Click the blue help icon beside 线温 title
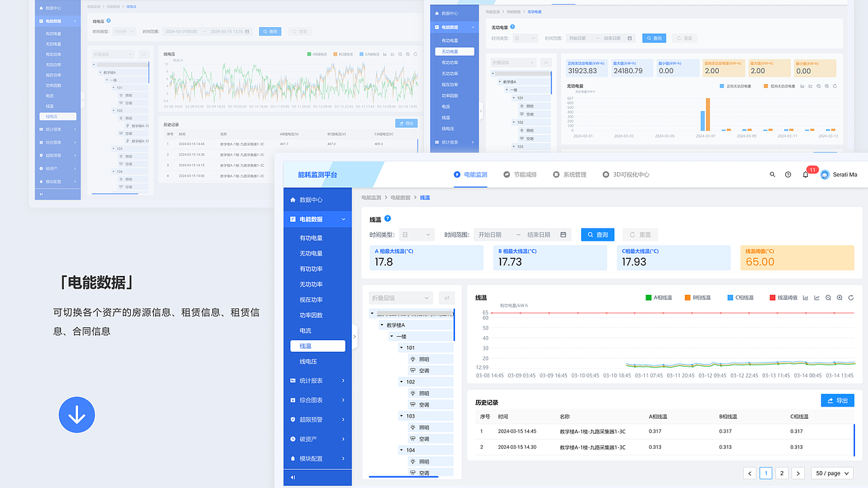This screenshot has height=488, width=868. pyautogui.click(x=388, y=219)
